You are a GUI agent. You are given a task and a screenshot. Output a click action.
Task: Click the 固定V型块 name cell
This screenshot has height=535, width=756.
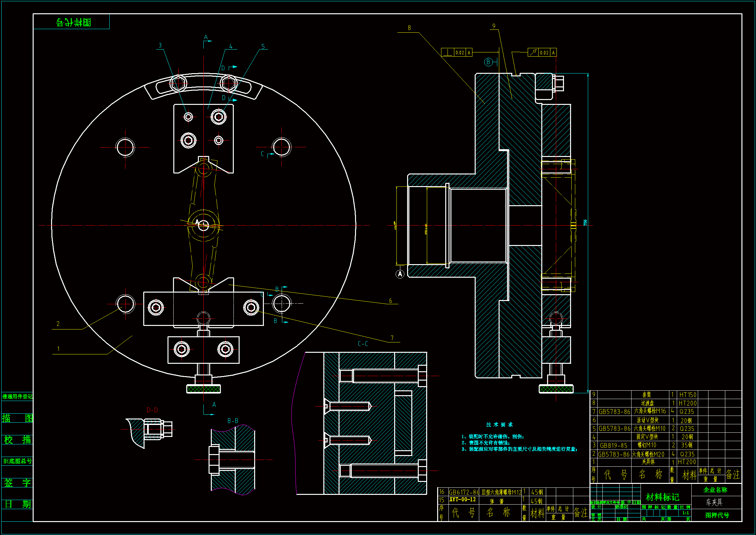(650, 437)
